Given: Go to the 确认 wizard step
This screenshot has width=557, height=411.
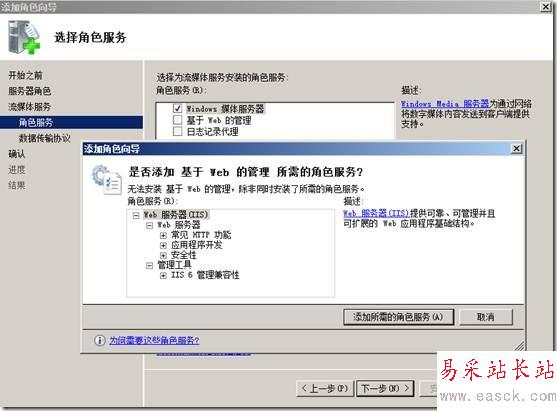Looking at the screenshot, I should [17, 154].
